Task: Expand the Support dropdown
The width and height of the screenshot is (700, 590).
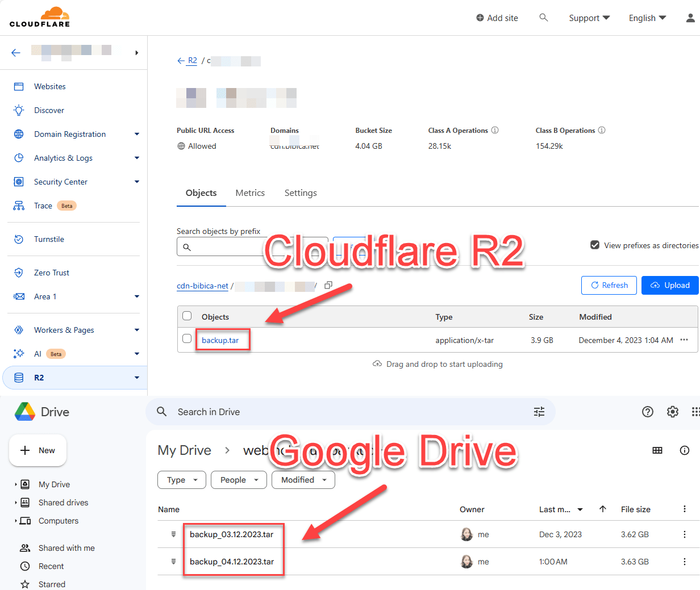Action: coord(589,18)
